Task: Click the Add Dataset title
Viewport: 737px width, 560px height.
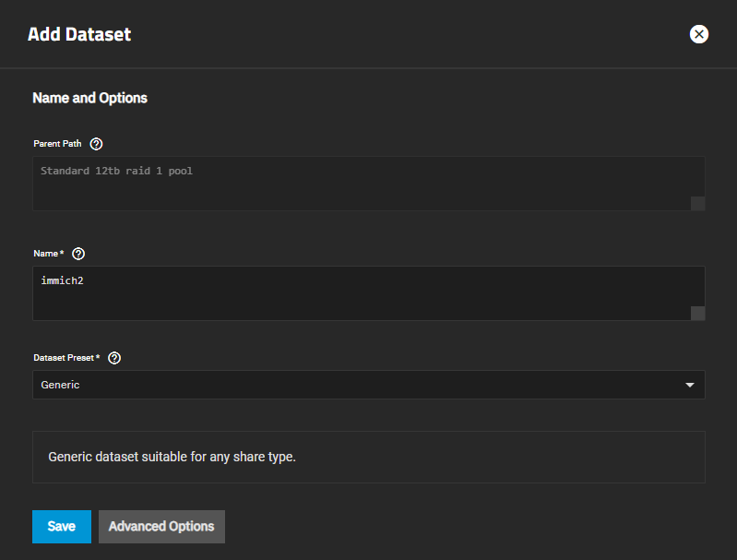Action: (79, 35)
